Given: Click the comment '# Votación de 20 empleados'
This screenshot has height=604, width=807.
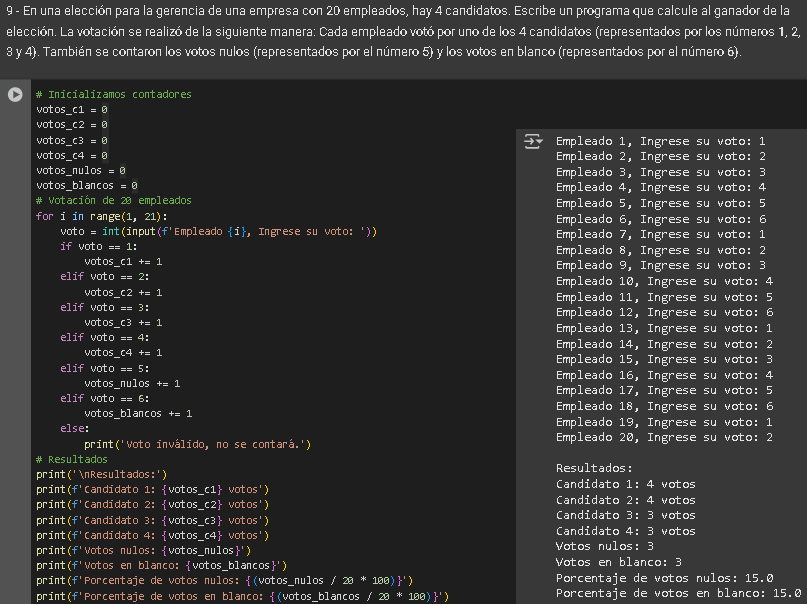Looking at the screenshot, I should [x=114, y=200].
